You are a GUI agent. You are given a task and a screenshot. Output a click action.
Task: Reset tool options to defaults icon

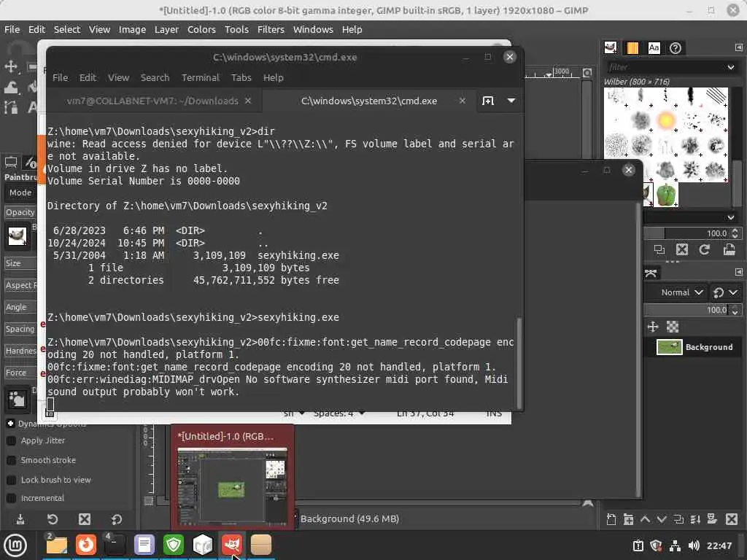(117, 519)
